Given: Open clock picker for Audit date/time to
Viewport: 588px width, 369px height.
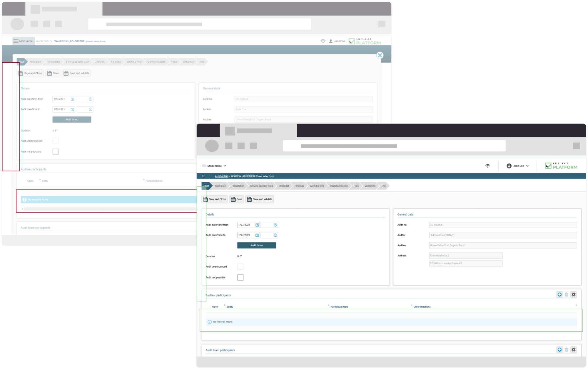Looking at the screenshot, I should coord(275,235).
